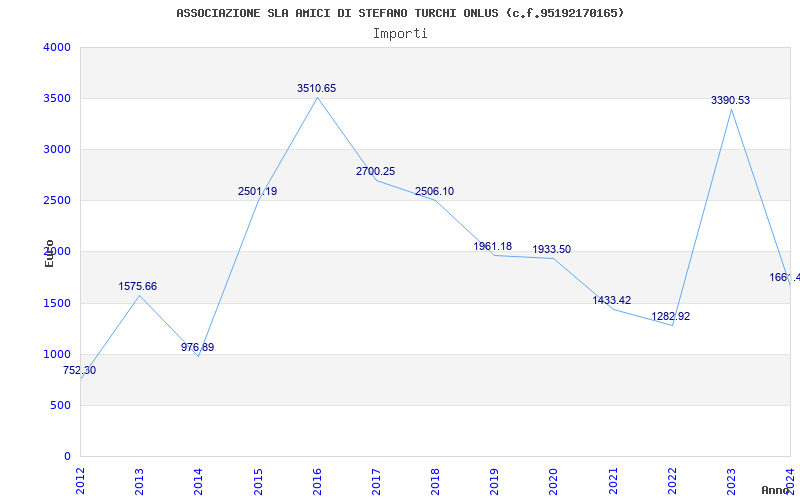Click the 2501.19 data label
This screenshot has width=800, height=500.
click(257, 192)
